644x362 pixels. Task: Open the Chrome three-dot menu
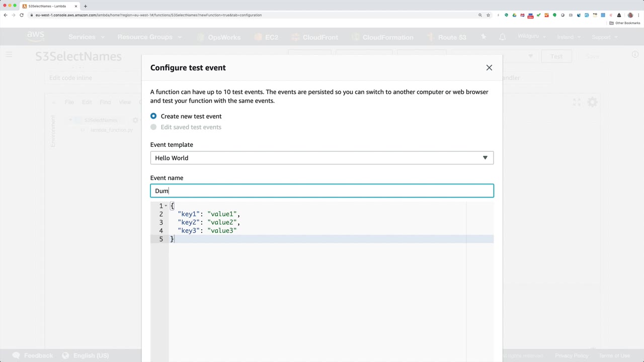[638, 15]
